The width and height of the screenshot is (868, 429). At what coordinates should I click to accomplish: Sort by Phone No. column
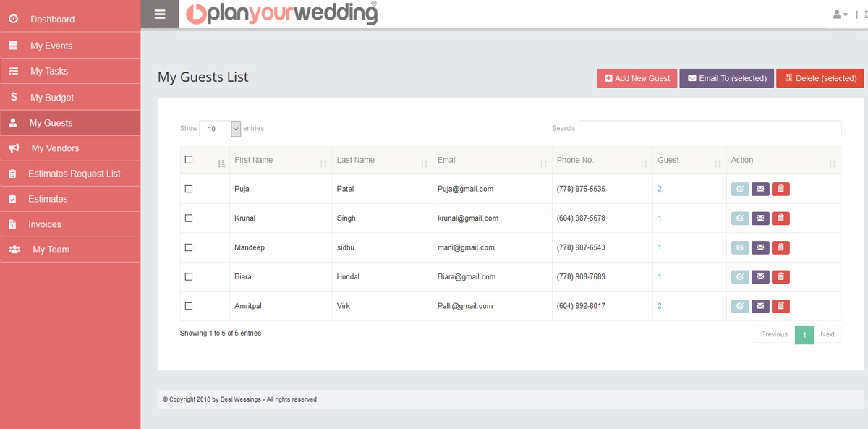(603, 161)
